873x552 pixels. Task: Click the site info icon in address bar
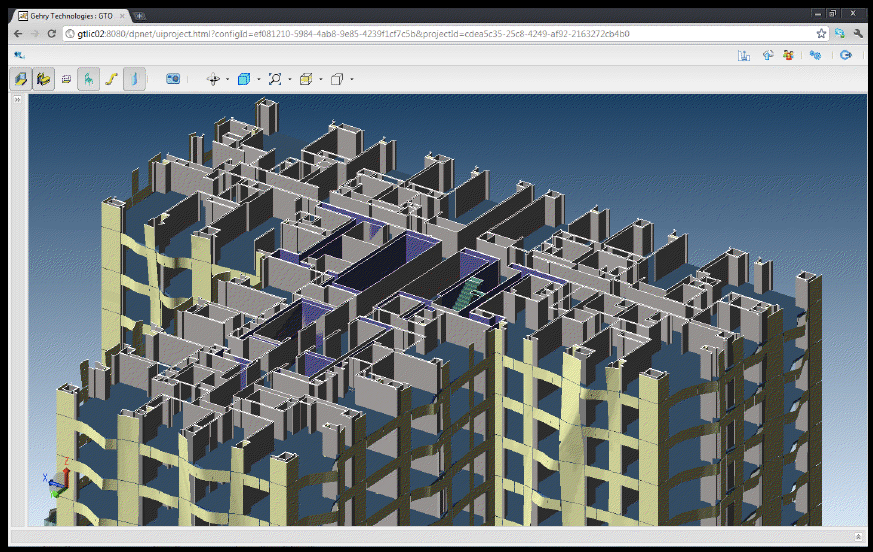click(70, 33)
